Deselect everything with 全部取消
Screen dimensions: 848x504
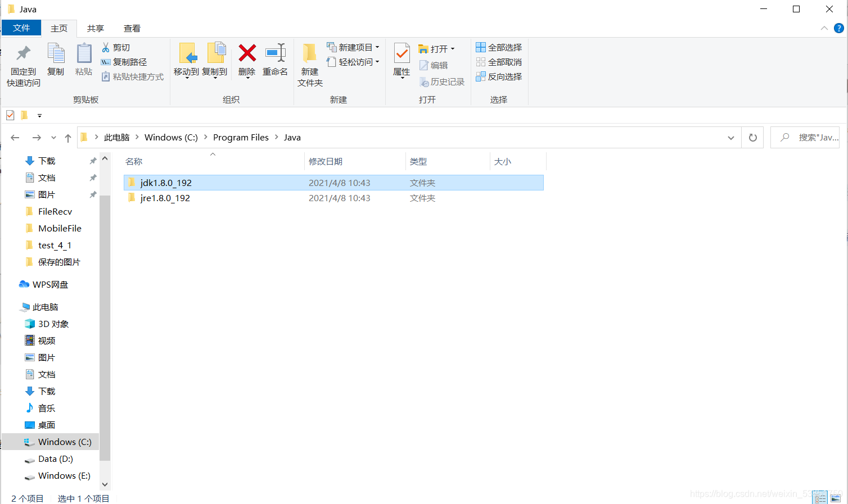[x=499, y=62]
